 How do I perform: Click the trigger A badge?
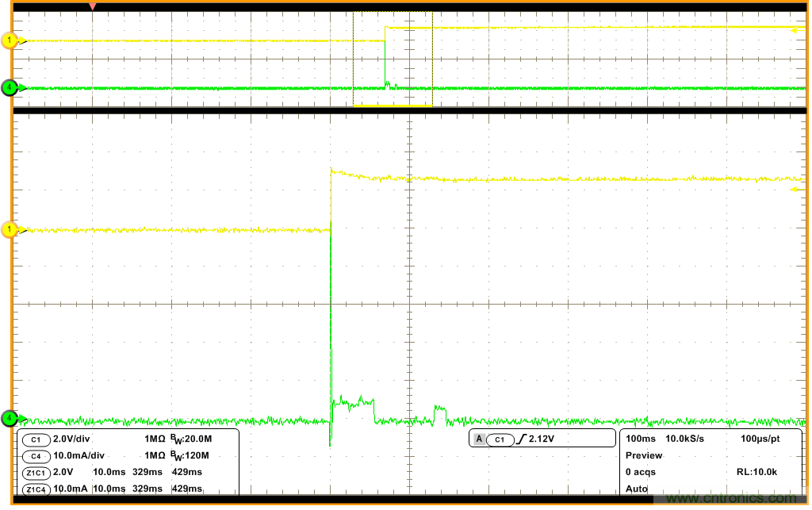pos(479,439)
